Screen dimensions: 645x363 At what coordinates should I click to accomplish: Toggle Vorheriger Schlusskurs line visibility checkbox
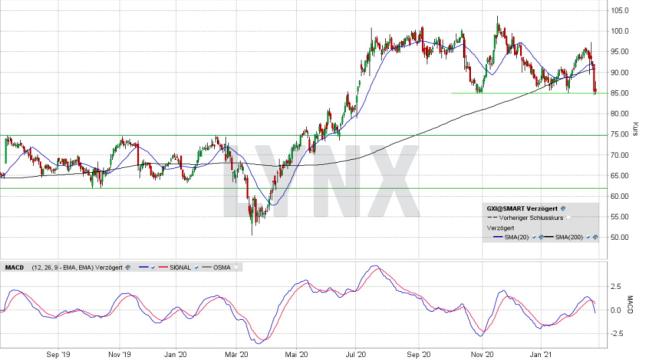point(568,217)
